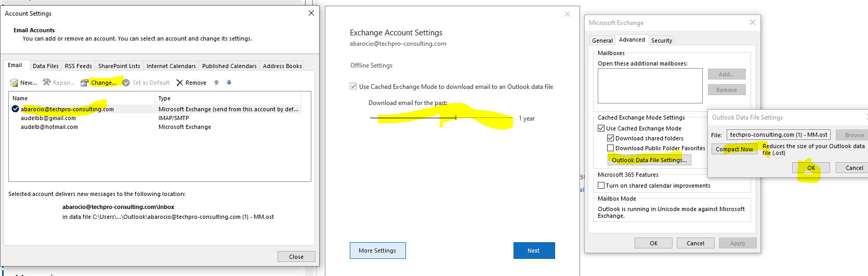Open Address Books tab
This screenshot has height=276, width=868.
pyautogui.click(x=282, y=66)
